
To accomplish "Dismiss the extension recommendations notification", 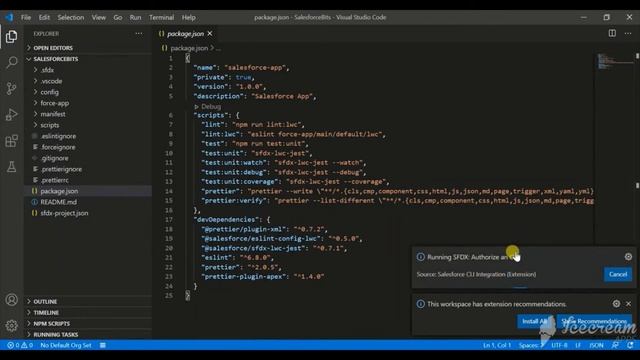I will click(x=629, y=304).
